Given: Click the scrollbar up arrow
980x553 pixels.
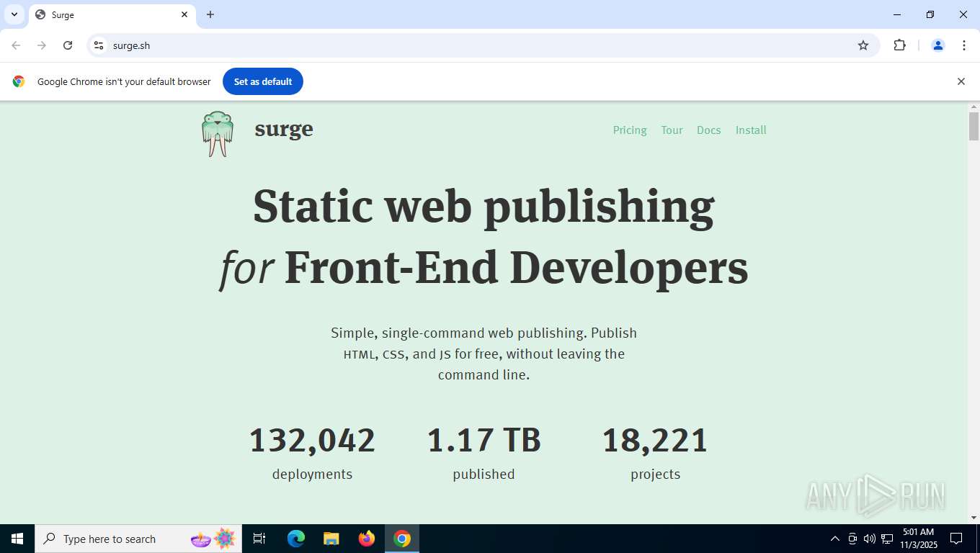Looking at the screenshot, I should tap(974, 107).
